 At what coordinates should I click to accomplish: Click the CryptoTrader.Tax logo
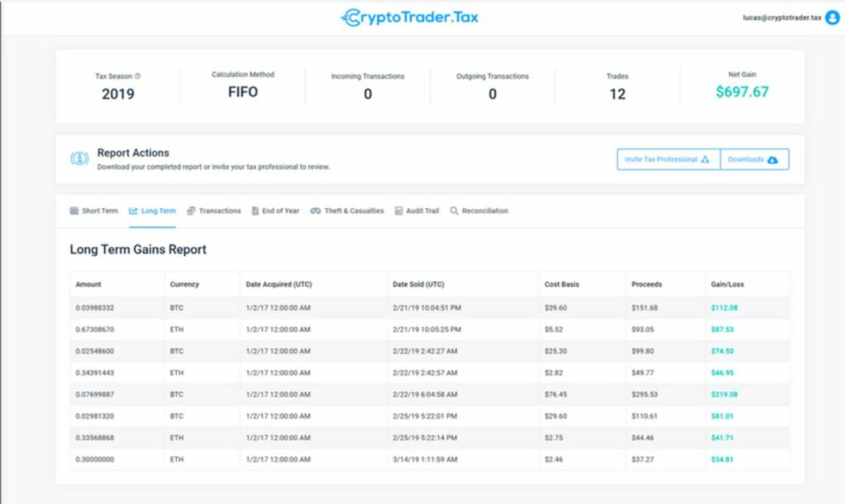click(409, 17)
